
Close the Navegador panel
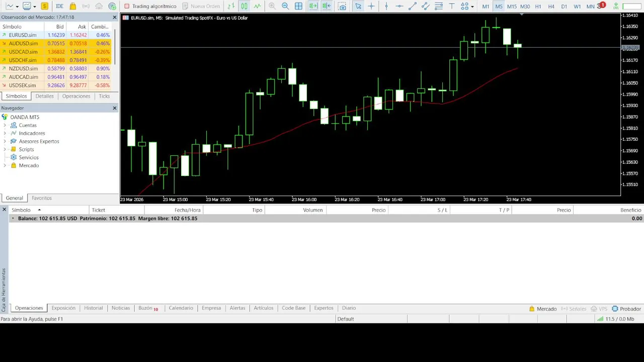pyautogui.click(x=114, y=108)
